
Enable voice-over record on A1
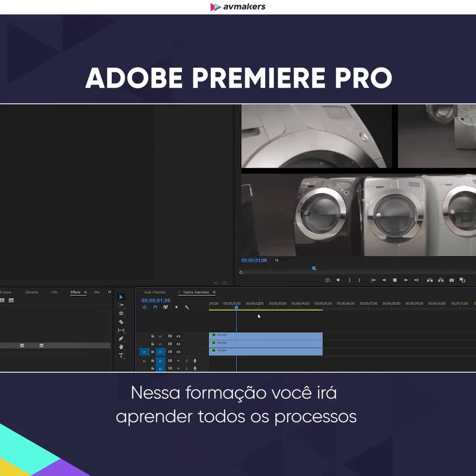pyautogui.click(x=195, y=361)
